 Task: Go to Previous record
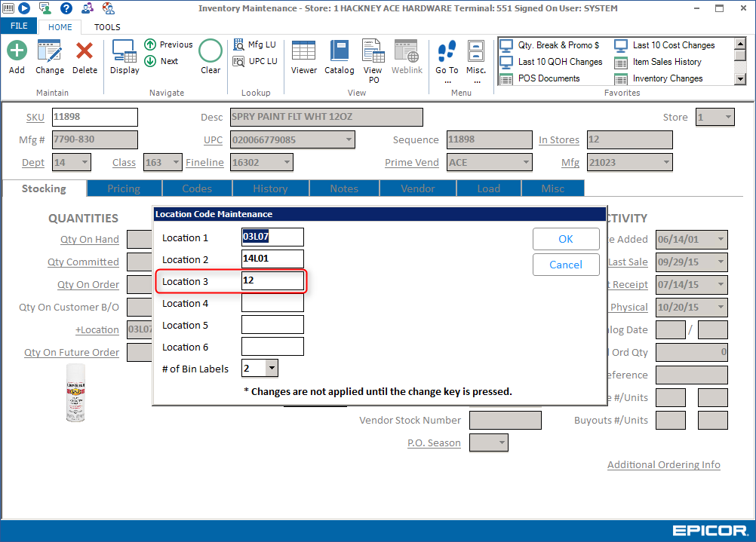tap(168, 44)
